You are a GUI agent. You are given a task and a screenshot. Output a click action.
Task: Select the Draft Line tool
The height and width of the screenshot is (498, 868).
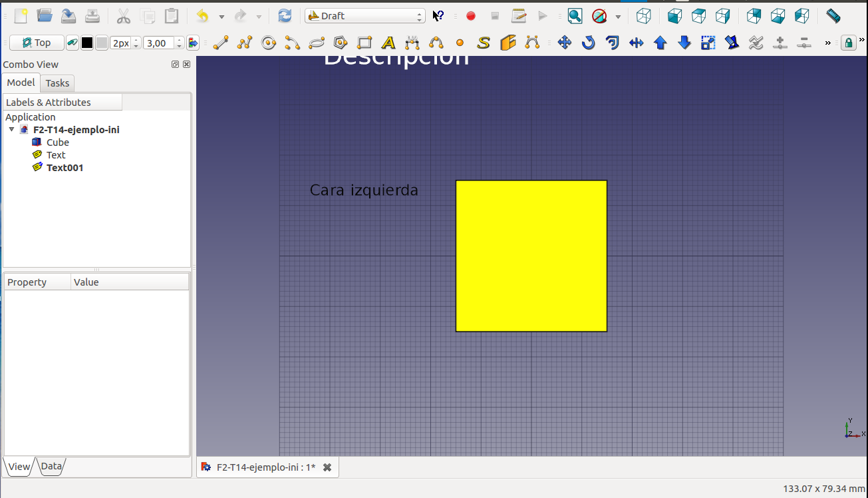[x=221, y=43]
